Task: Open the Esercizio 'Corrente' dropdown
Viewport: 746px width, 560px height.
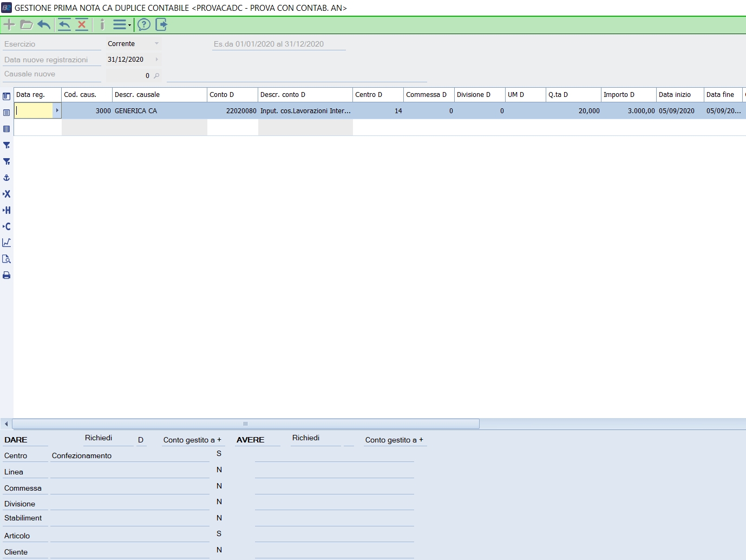Action: (157, 43)
